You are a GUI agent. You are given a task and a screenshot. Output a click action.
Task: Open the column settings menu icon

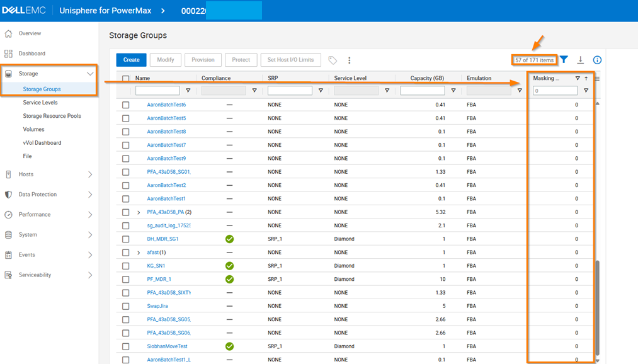coord(597,79)
